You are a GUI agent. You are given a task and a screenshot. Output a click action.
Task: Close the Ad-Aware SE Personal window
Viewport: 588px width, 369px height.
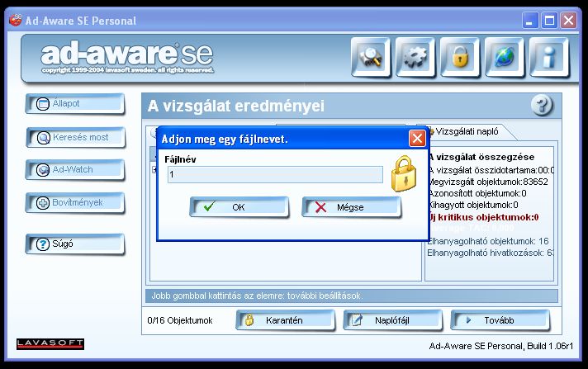tap(568, 21)
